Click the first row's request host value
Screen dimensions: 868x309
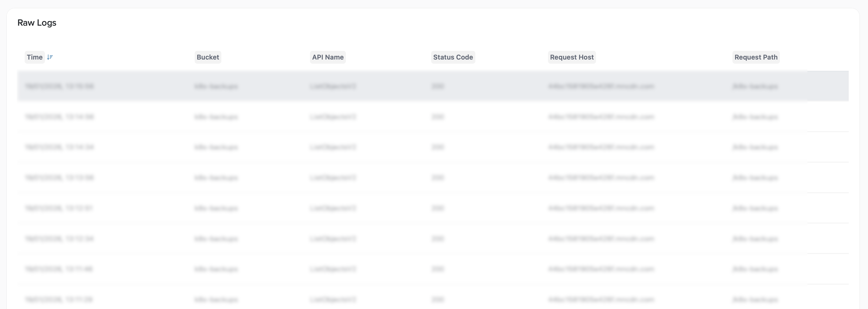[x=601, y=86]
